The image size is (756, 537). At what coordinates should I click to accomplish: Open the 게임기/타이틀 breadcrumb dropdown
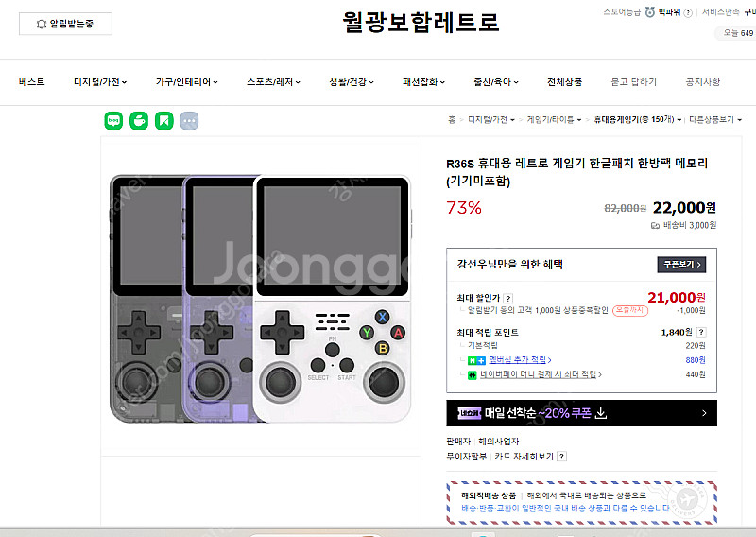[579, 120]
